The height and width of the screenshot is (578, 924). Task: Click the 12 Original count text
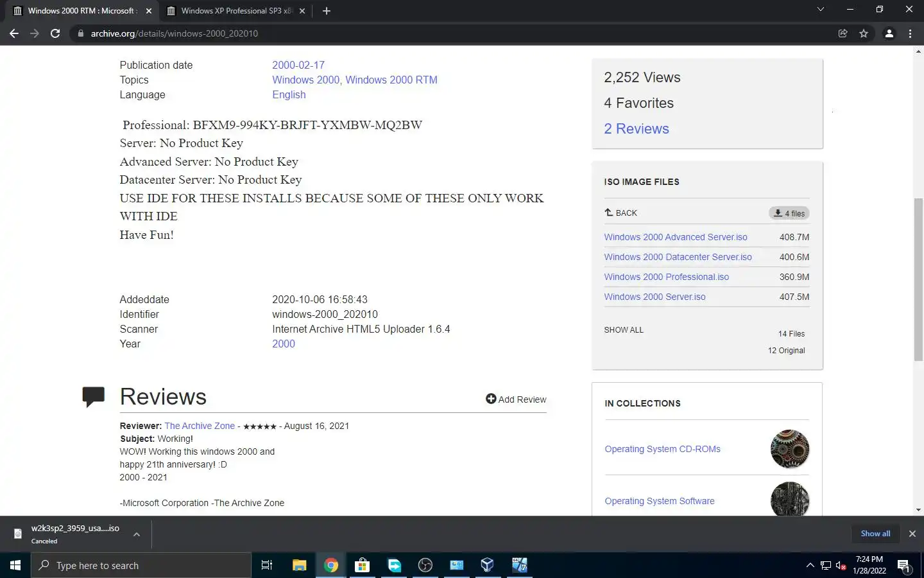(786, 351)
